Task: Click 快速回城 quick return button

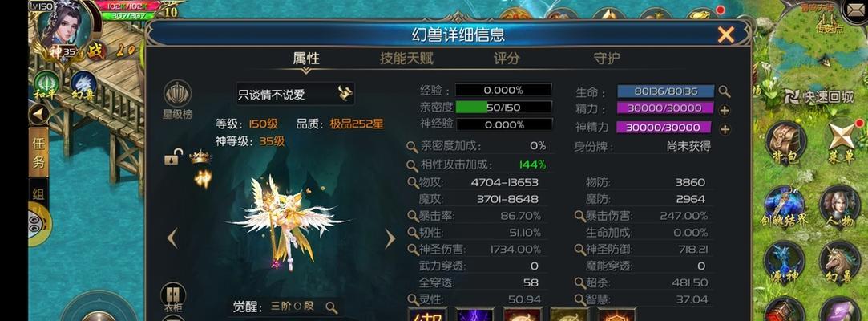Action: tap(819, 96)
